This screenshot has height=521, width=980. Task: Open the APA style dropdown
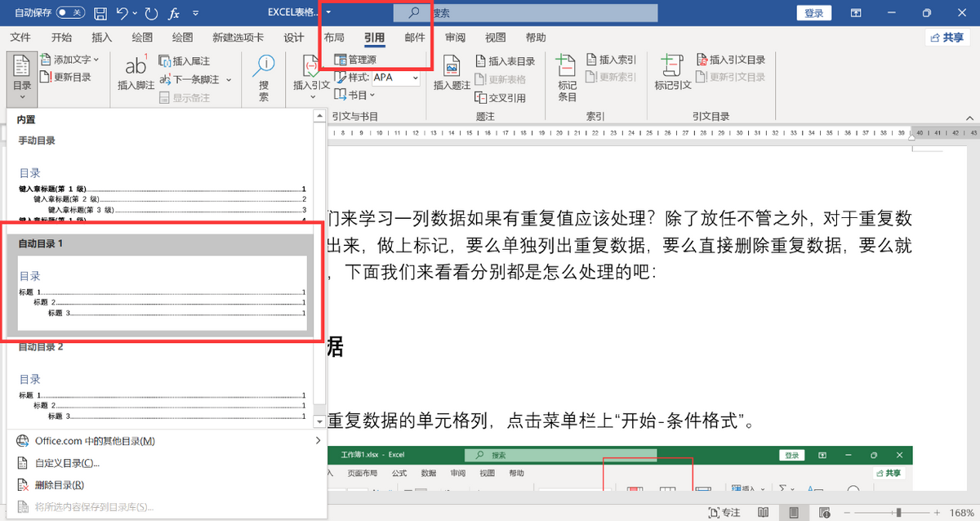[x=396, y=78]
